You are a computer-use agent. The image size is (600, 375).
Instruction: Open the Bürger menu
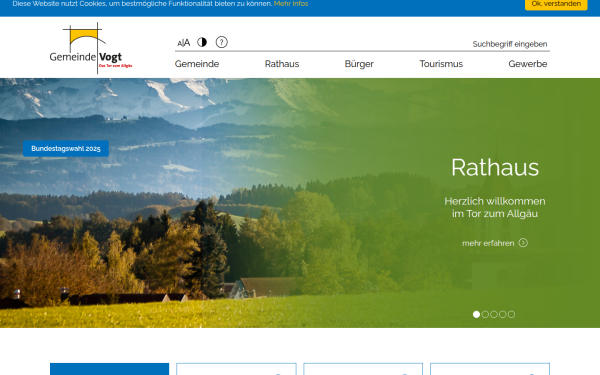click(359, 64)
